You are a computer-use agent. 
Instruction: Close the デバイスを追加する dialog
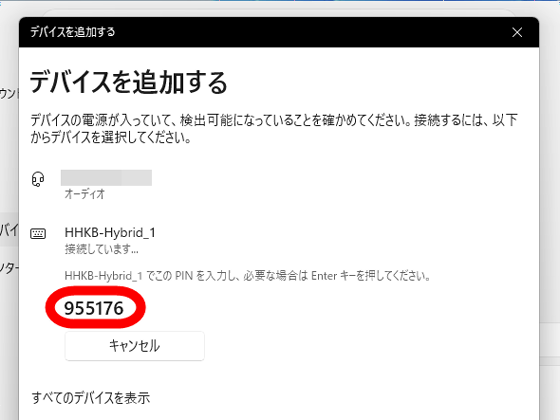coord(517,32)
